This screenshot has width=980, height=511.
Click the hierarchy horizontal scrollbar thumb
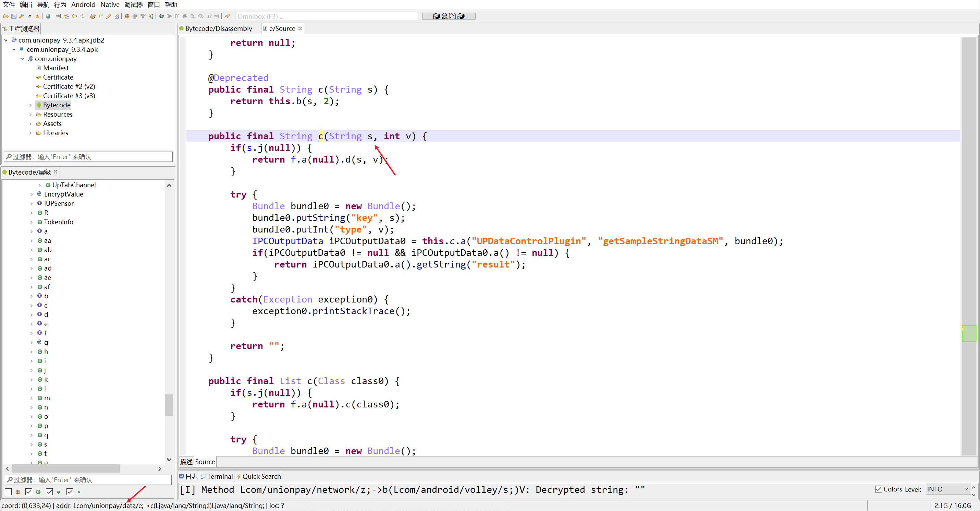65,468
